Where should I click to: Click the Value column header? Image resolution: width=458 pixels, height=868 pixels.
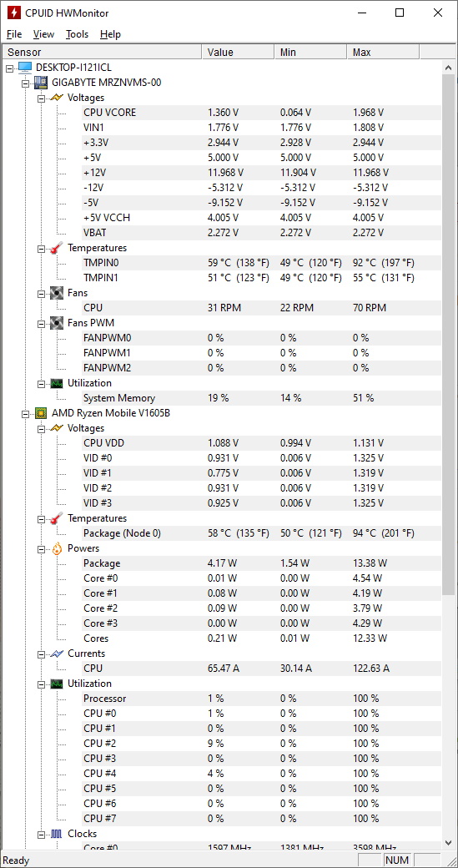238,52
